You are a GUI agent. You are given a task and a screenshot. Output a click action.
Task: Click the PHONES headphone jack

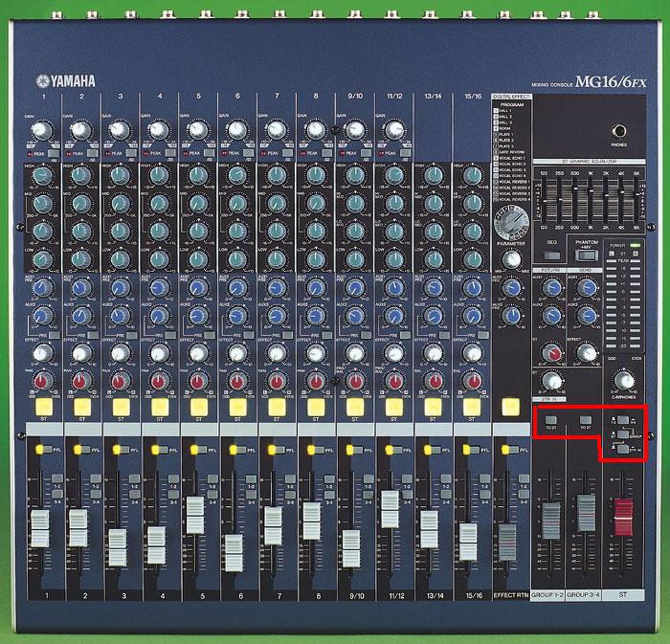(x=619, y=130)
